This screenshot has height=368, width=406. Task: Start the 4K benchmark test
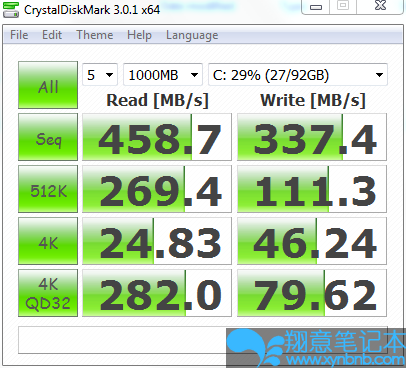click(x=48, y=241)
